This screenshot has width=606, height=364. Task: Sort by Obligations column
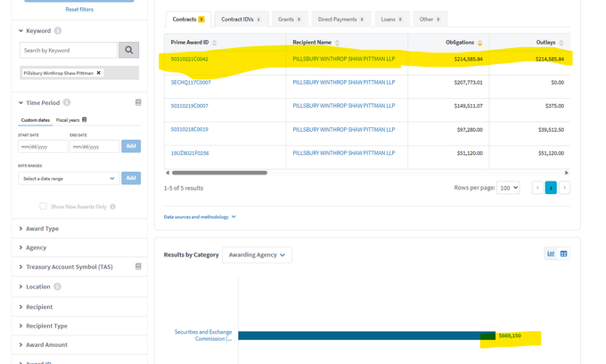coord(480,43)
